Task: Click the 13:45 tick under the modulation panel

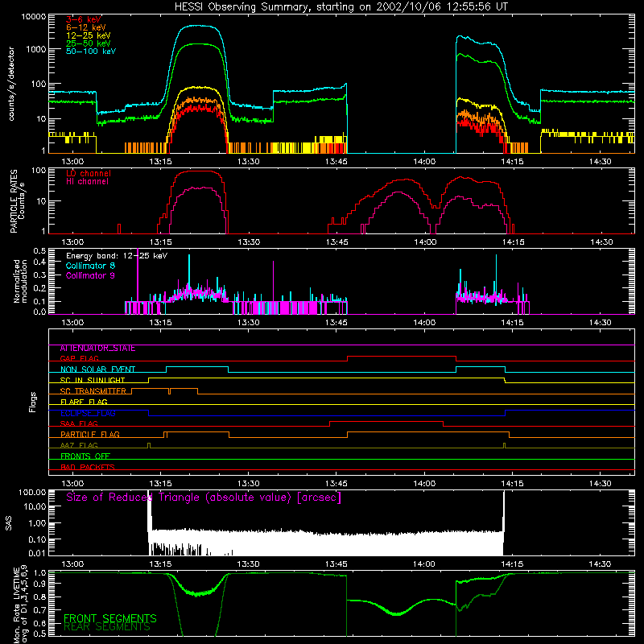Action: click(x=336, y=323)
